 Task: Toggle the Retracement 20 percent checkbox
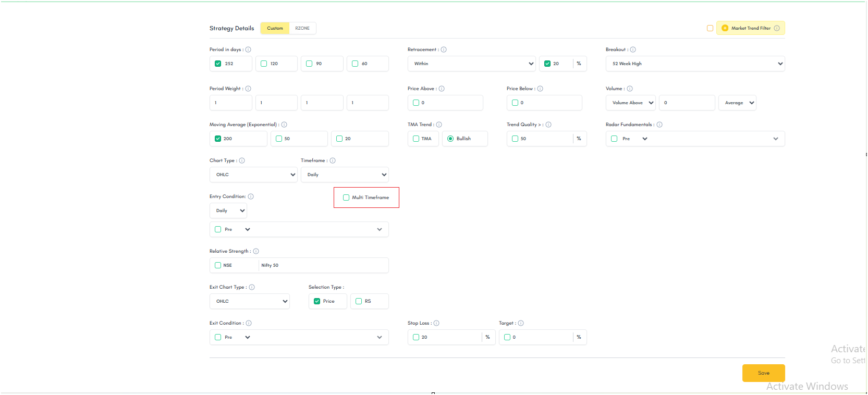547,64
